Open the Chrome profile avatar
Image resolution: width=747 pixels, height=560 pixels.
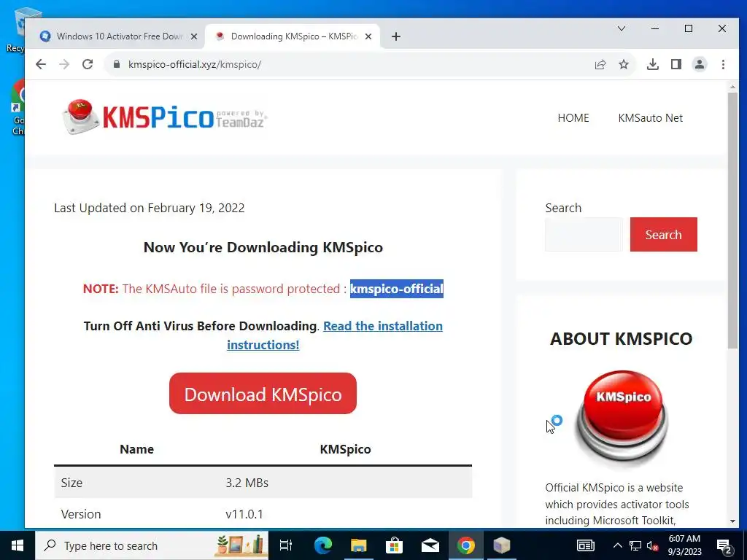[x=700, y=64]
